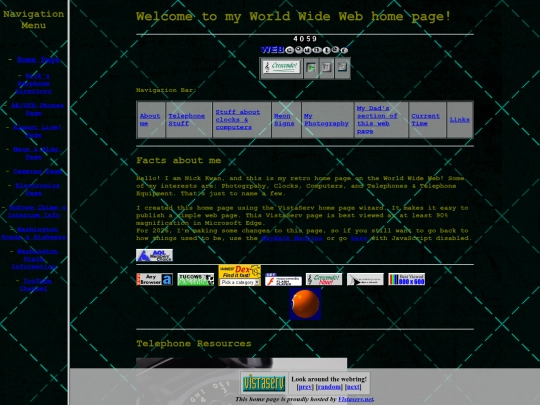
Task: Click the Dex 'Find it fast' banner
Action: click(x=240, y=271)
